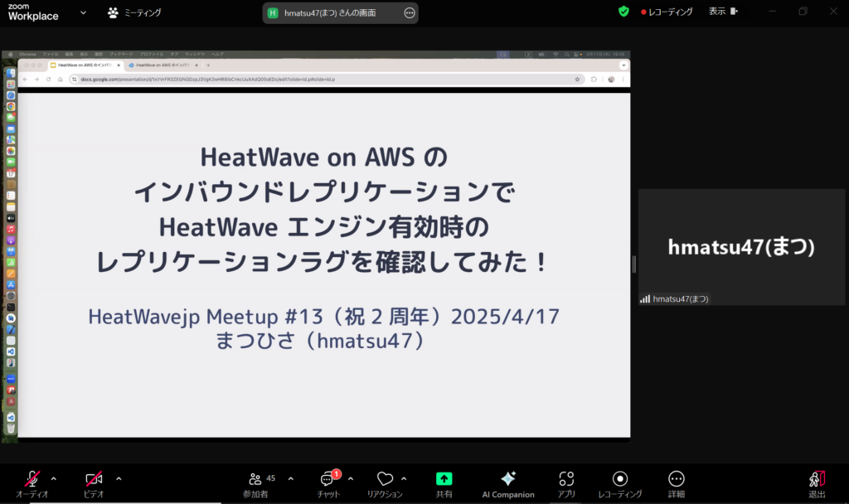
Task: Open the 詳細 more options button
Action: [x=677, y=484]
